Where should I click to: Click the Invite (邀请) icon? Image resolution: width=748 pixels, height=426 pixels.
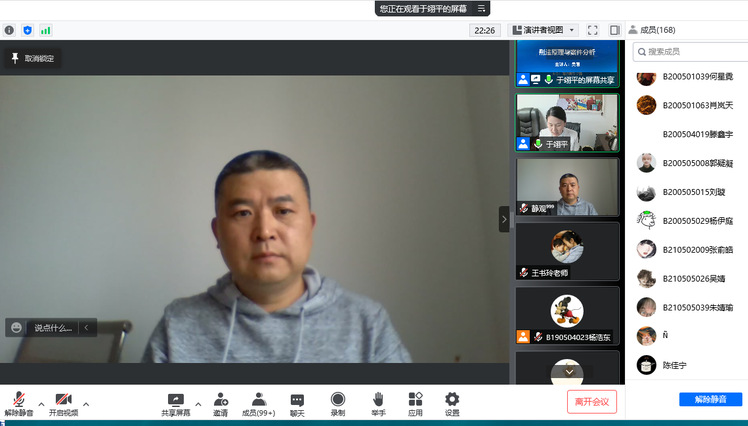pos(220,400)
